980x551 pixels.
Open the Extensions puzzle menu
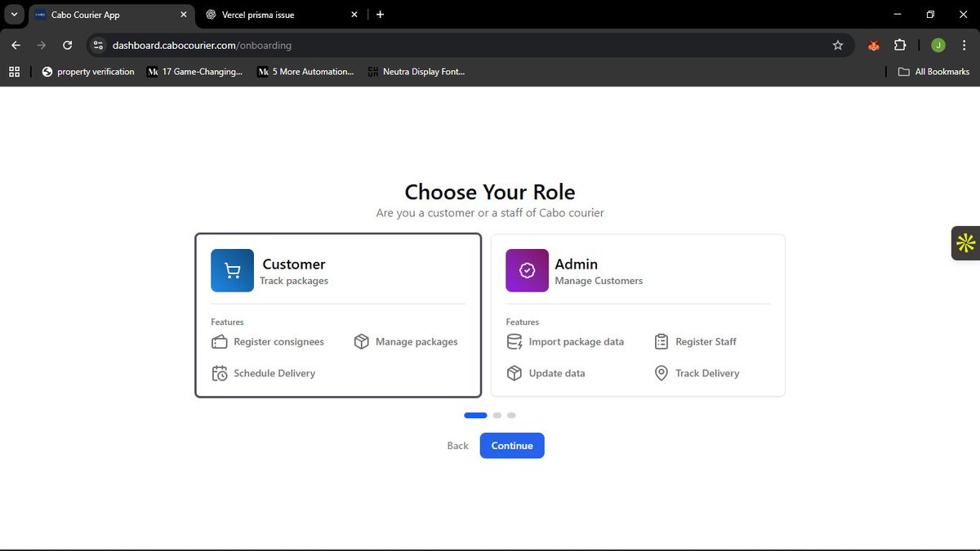(900, 46)
